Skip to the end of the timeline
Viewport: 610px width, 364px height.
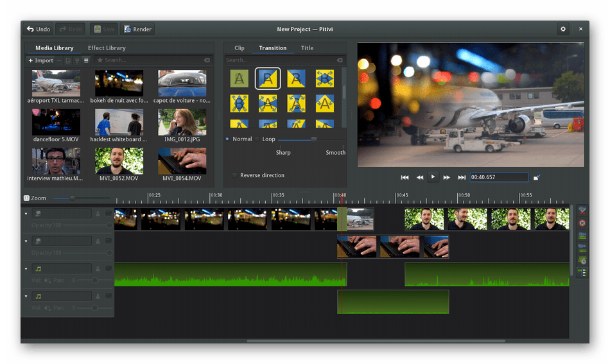462,177
